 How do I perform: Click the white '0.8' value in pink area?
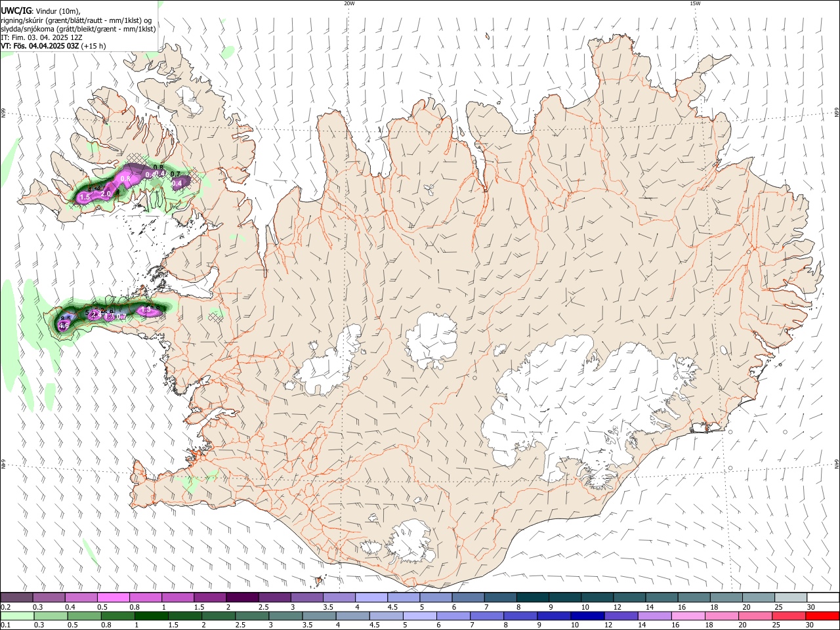(127, 179)
